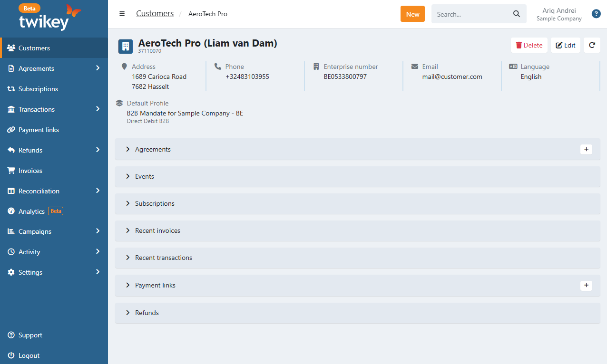Add a payment link with plus icon
Screen dimensions: 607x364
tap(586, 285)
